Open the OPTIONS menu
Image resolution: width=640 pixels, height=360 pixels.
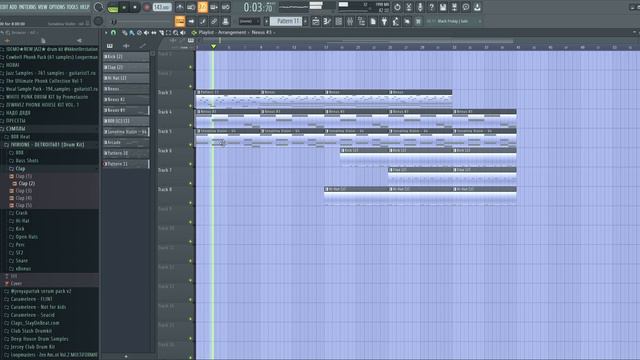(x=57, y=7)
